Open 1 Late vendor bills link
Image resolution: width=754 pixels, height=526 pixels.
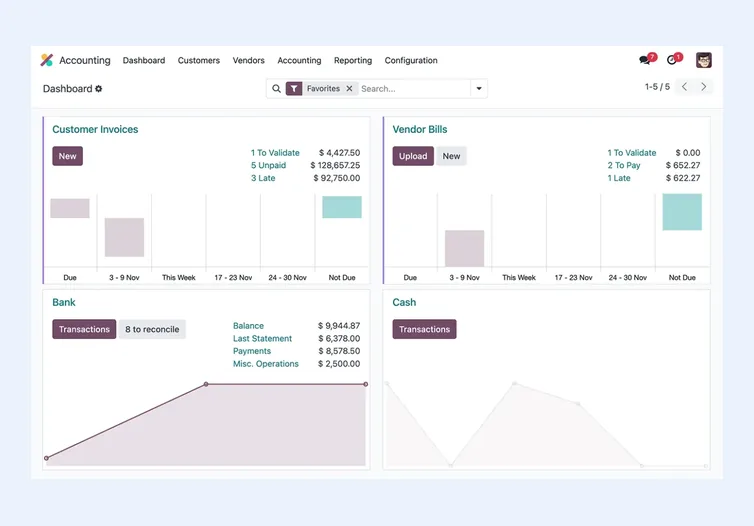click(x=619, y=178)
